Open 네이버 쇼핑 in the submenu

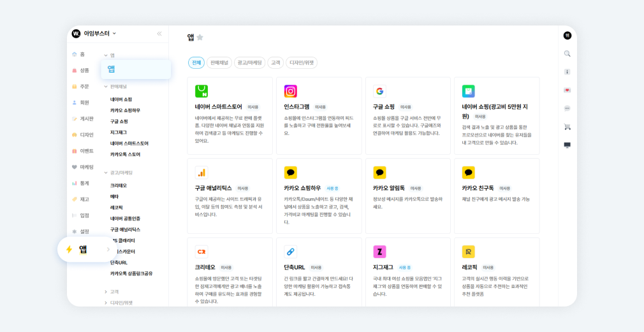pyautogui.click(x=121, y=99)
